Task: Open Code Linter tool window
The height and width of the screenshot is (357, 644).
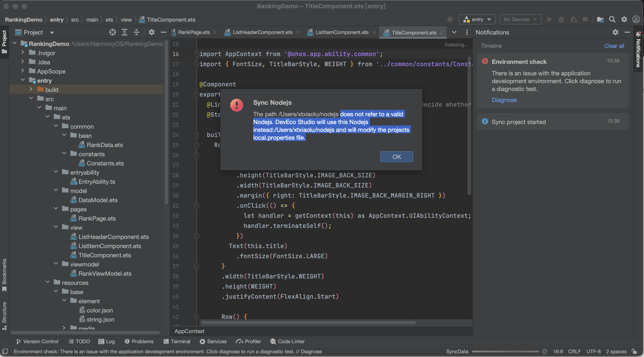Action: pos(288,341)
